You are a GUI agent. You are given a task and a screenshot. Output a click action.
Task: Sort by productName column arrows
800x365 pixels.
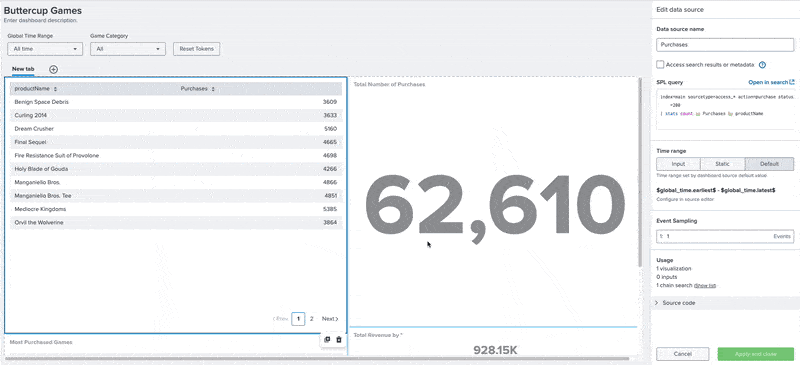55,89
